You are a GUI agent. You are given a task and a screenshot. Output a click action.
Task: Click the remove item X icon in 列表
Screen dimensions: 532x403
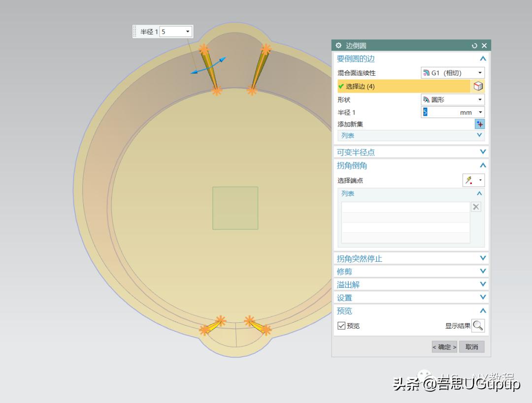tap(476, 206)
